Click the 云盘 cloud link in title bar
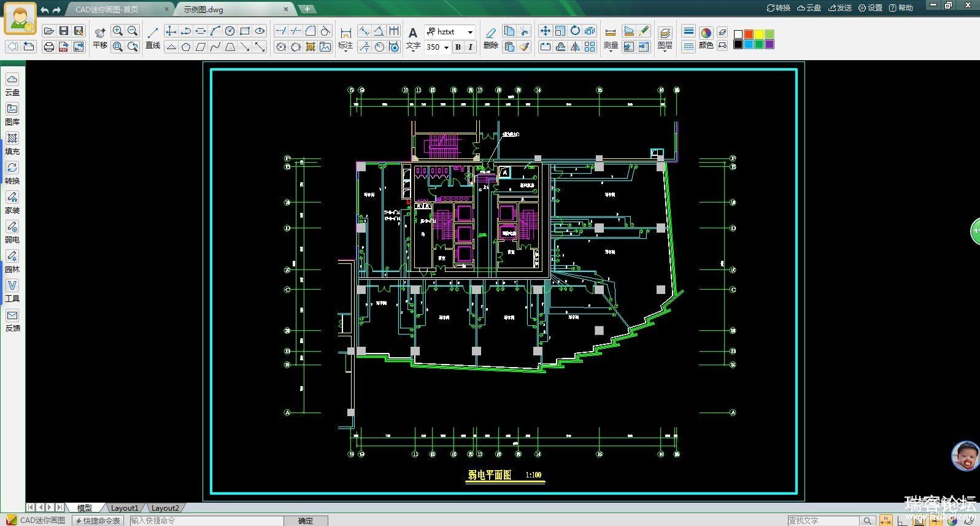 [x=809, y=8]
